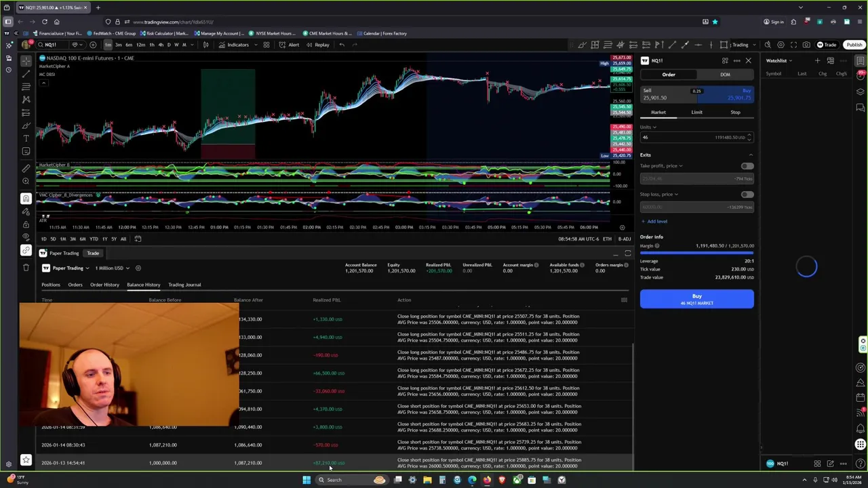Screen dimensions: 868x488
Task: Open the Order History tab
Action: click(104, 285)
